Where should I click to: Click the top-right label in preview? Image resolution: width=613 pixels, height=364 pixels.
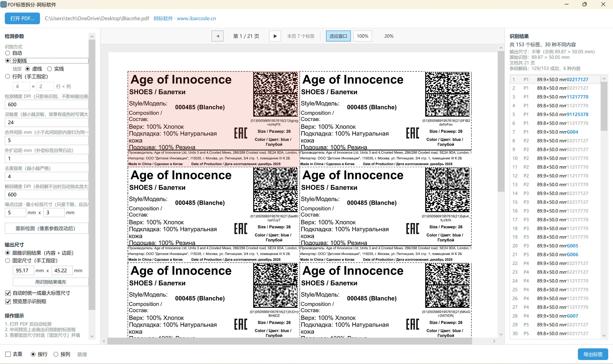pos(386,119)
